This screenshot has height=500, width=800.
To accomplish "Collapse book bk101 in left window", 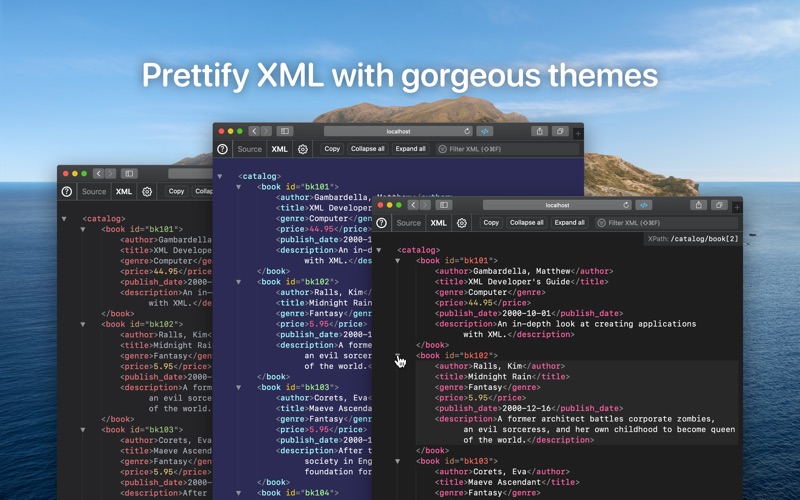I will point(83,229).
